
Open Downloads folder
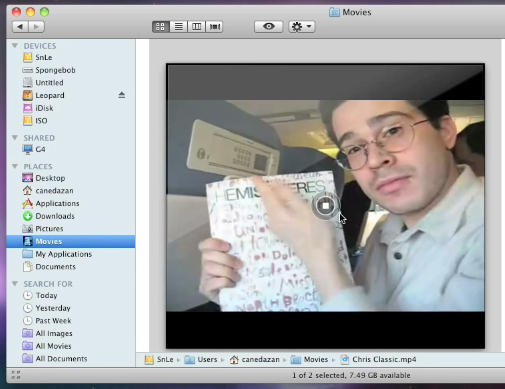(x=71, y=216)
